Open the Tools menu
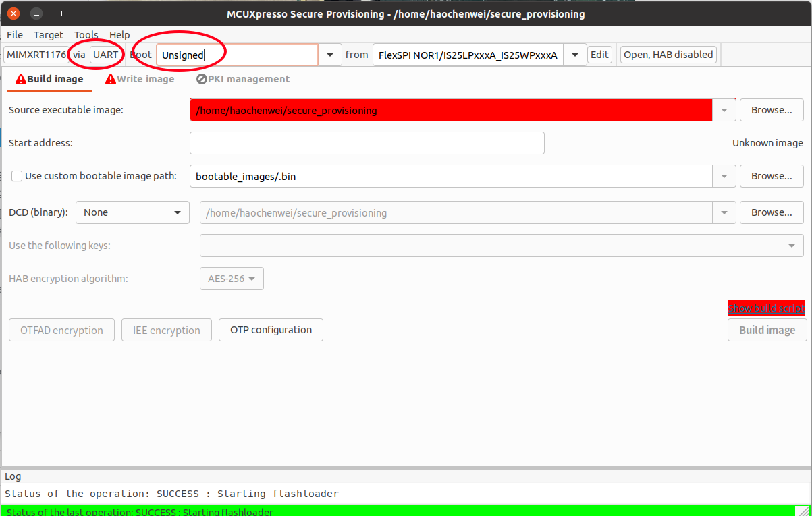This screenshot has height=516, width=812. [x=86, y=35]
